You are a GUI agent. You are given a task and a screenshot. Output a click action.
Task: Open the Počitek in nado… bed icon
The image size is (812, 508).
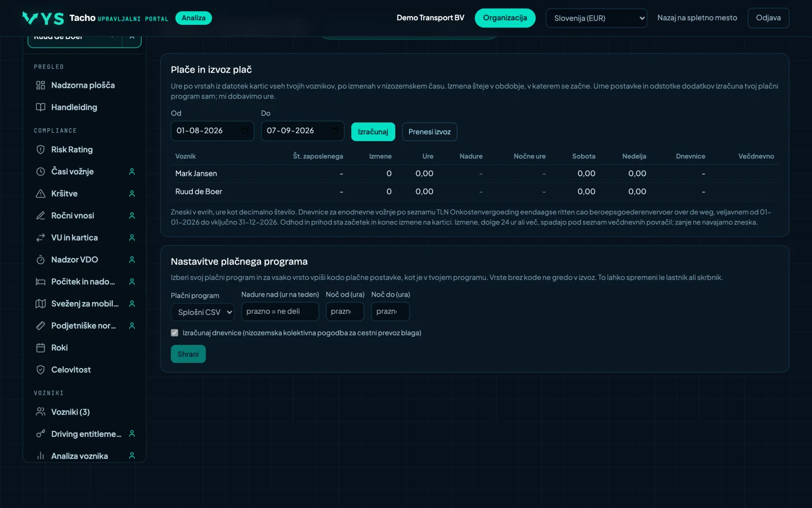41,281
